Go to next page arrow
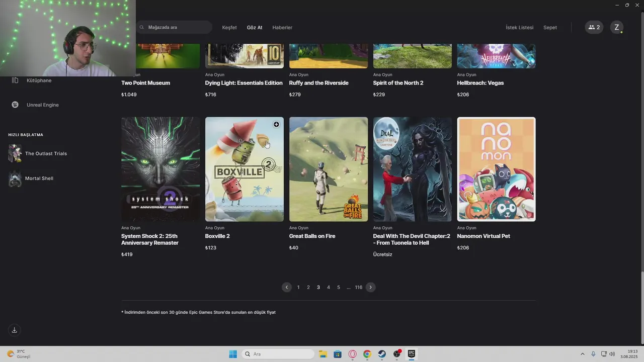Viewport: 644px width, 362px height. pyautogui.click(x=371, y=287)
